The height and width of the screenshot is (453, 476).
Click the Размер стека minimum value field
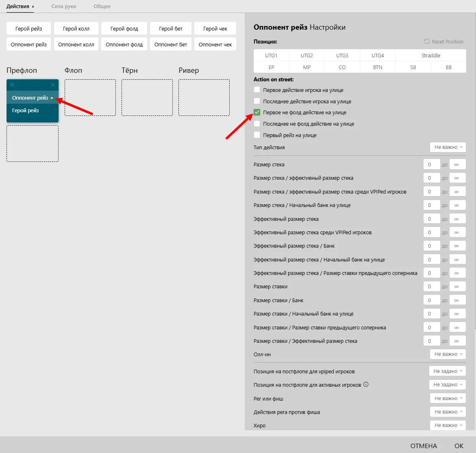coord(431,165)
